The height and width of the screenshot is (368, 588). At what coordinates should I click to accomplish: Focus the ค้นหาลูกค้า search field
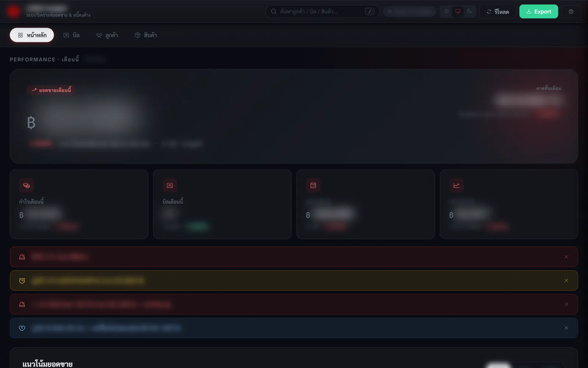pos(322,11)
